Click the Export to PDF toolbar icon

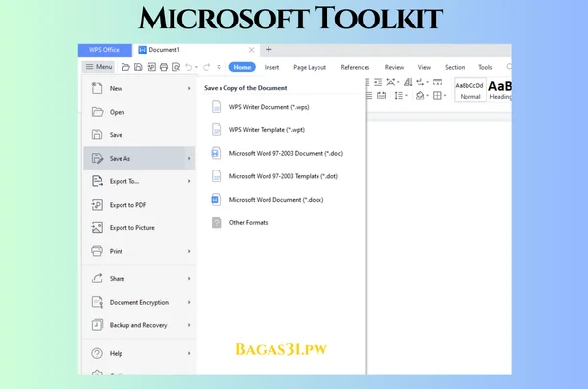pyautogui.click(x=151, y=67)
